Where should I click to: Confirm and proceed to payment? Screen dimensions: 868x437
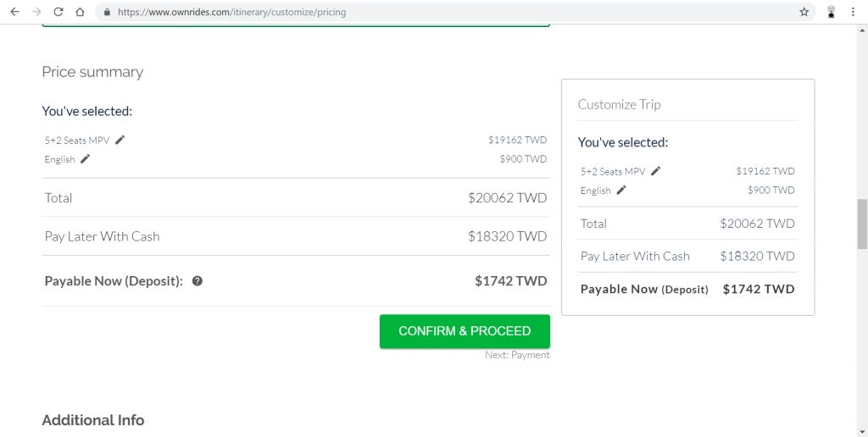465,331
